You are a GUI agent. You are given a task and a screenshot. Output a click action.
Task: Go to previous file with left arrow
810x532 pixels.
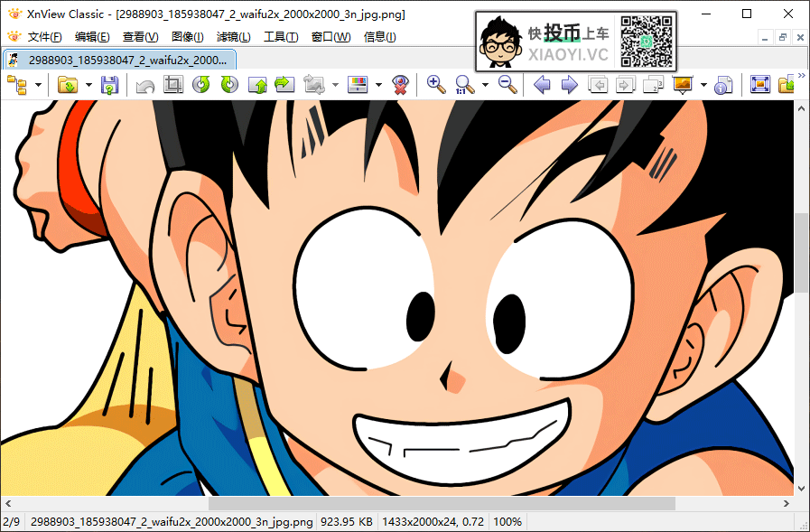(x=542, y=85)
